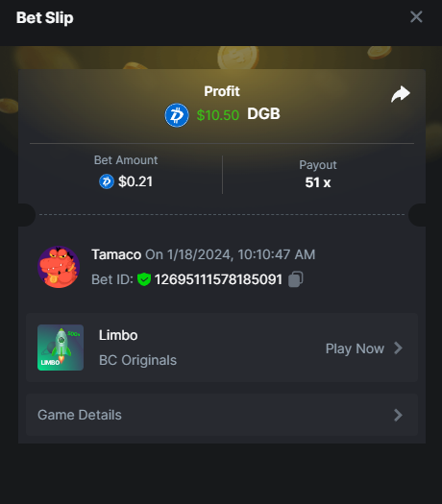Click the DGB icon next to bet amount
Image resolution: width=442 pixels, height=504 pixels.
107,181
